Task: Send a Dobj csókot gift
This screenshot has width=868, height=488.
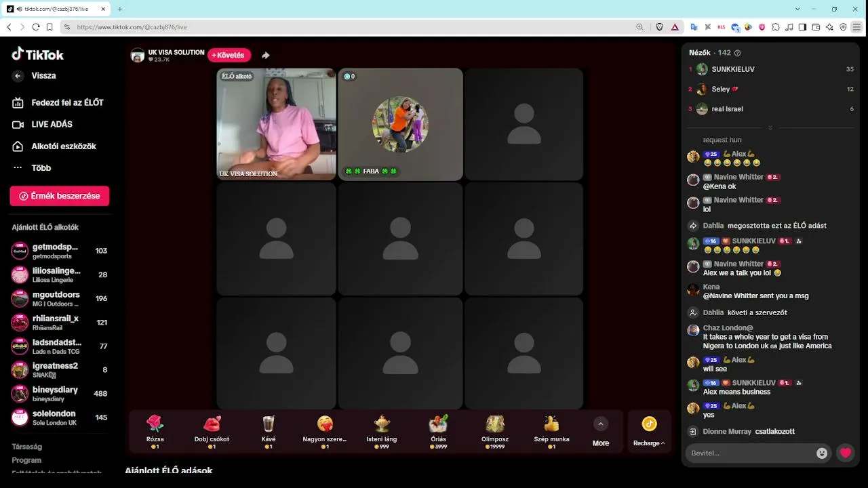Action: (x=212, y=432)
